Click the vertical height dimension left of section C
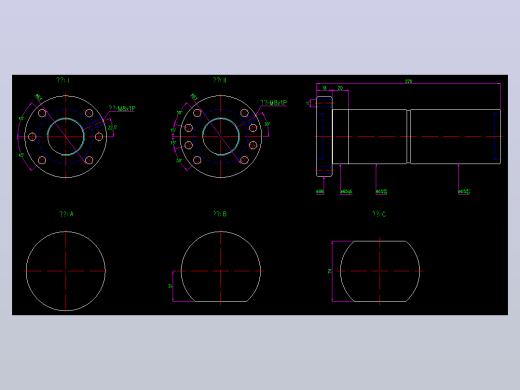Screen dimensions: 520x390 click(x=330, y=271)
